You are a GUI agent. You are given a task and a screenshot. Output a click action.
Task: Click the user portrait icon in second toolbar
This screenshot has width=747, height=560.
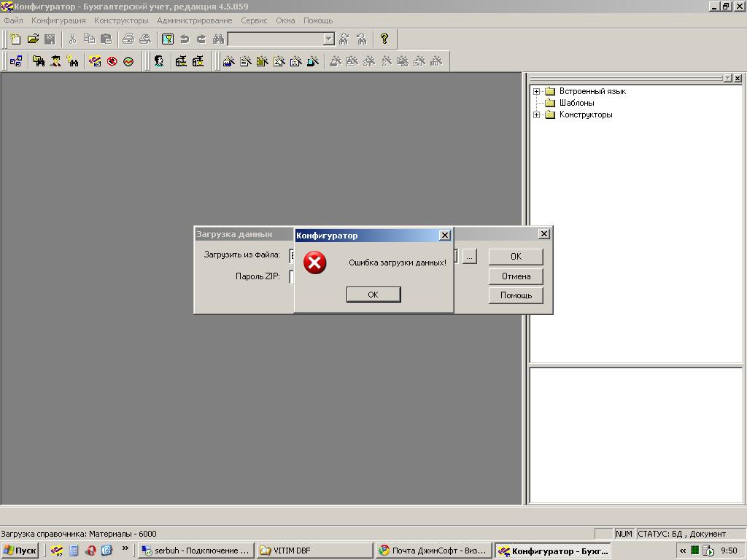pos(158,62)
